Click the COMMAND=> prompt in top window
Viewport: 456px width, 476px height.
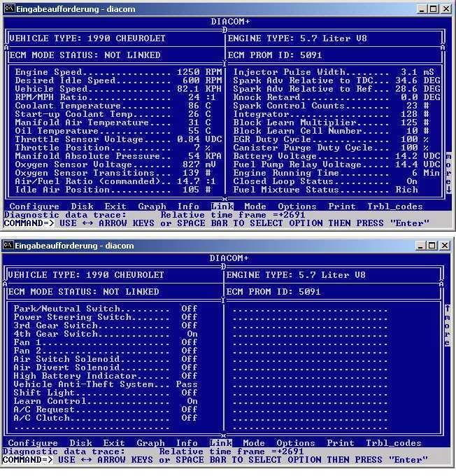[x=29, y=223]
